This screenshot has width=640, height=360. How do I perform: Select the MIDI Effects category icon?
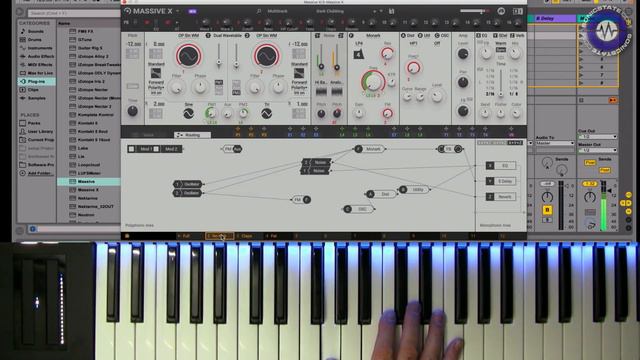coord(23,64)
